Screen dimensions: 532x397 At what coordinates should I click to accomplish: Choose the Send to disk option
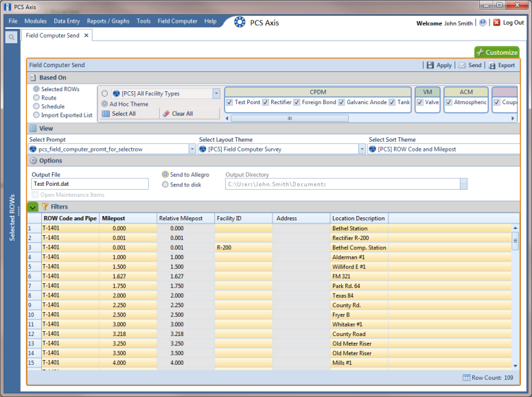click(165, 184)
